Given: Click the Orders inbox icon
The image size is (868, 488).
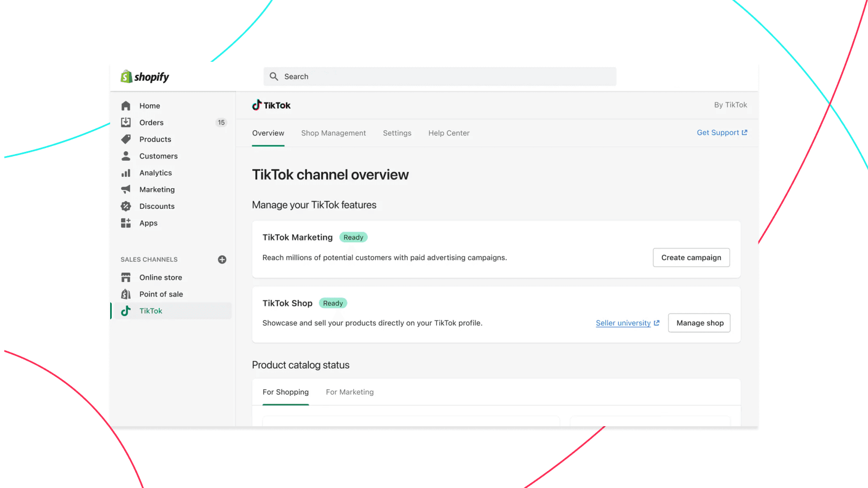Looking at the screenshot, I should [126, 123].
